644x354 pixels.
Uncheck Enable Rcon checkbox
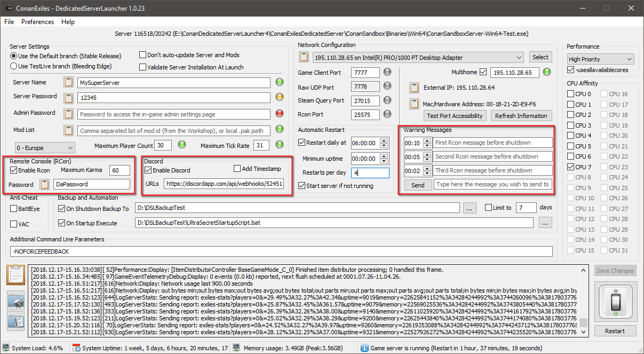[14, 170]
